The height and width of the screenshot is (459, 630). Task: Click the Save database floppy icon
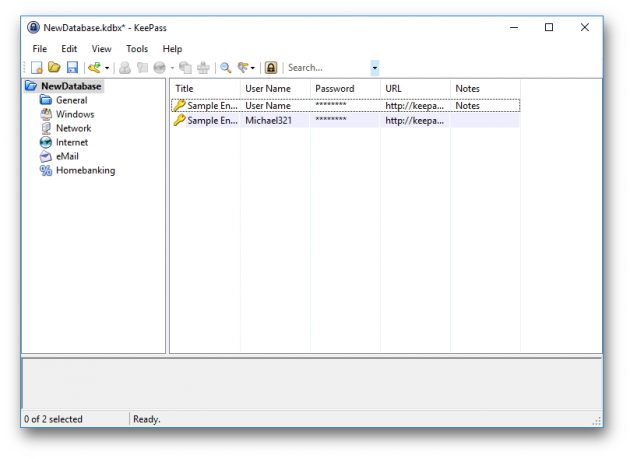pyautogui.click(x=72, y=68)
